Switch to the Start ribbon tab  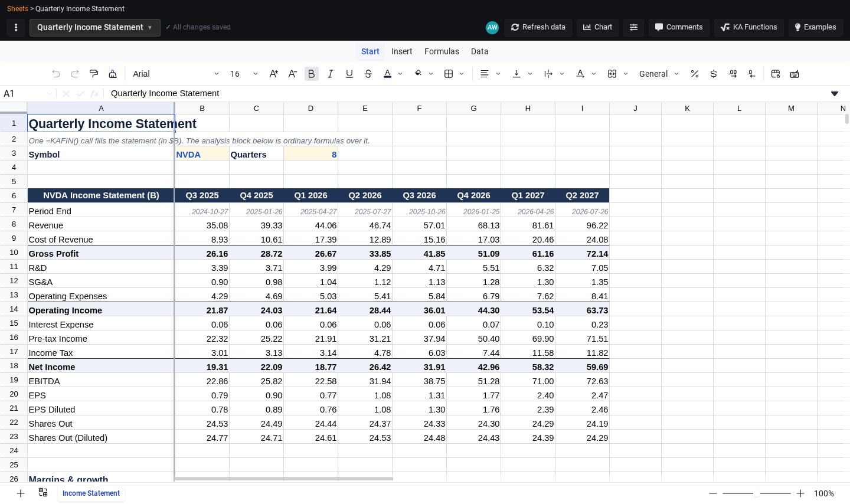click(x=370, y=51)
